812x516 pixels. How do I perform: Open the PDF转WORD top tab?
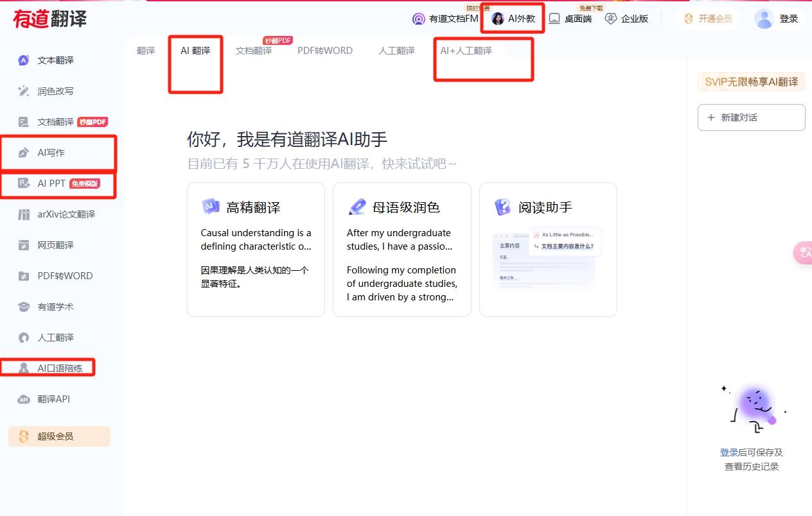point(325,51)
